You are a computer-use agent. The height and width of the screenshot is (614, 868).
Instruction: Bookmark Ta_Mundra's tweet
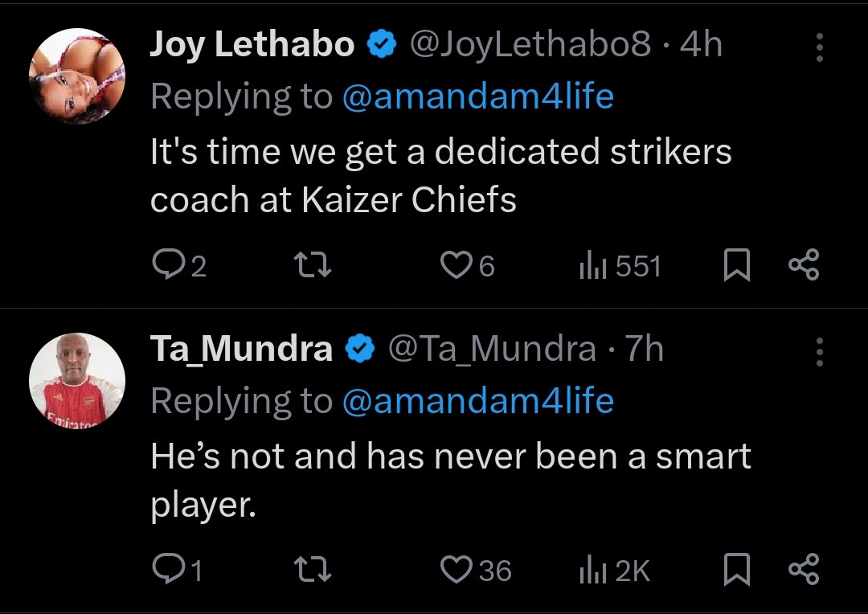737,570
